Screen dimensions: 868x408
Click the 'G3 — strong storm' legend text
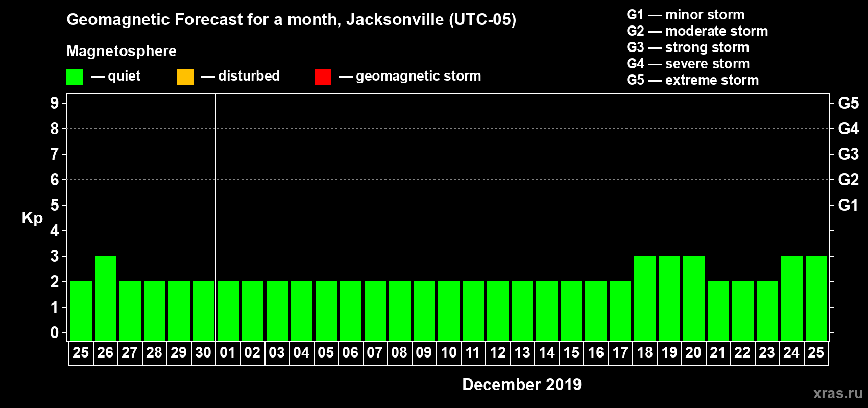688,47
